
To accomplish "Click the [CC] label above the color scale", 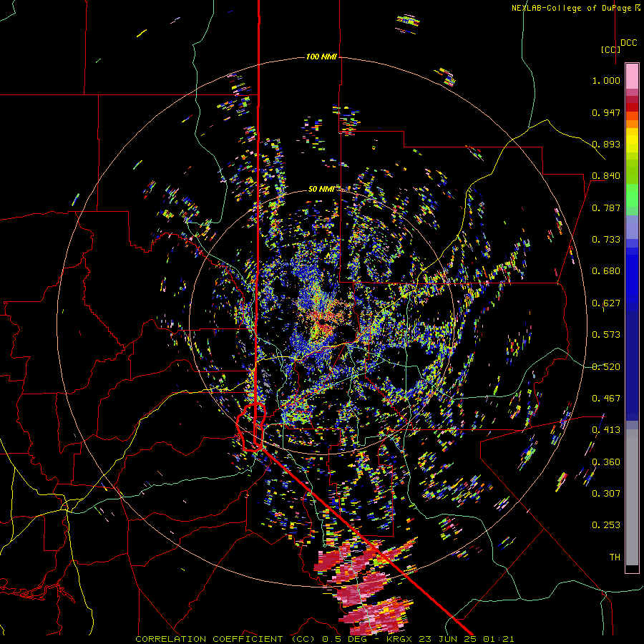I will [610, 49].
